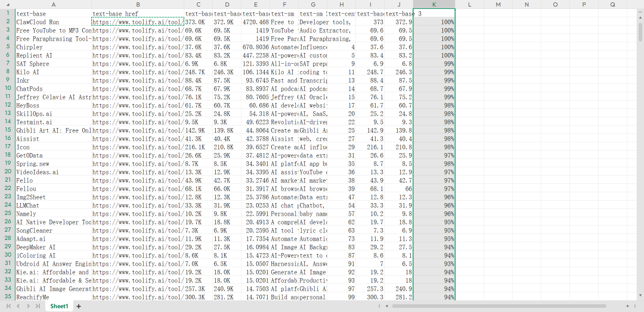Click the Chirpley cell
The height and width of the screenshot is (312, 644).
tap(53, 47)
